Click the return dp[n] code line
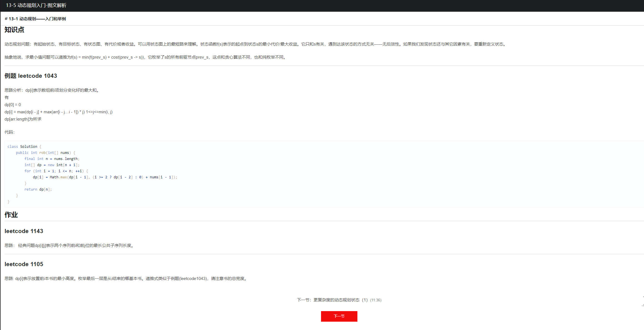644x330 pixels. click(x=38, y=189)
